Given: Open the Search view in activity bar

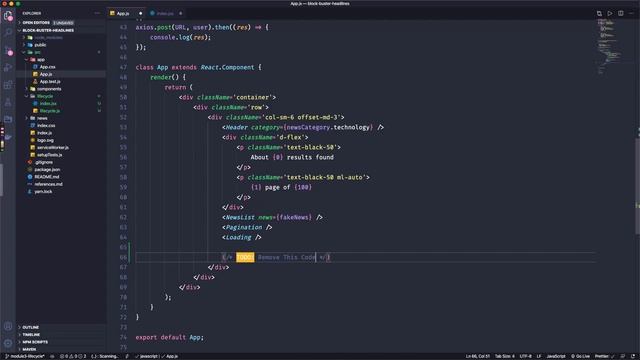Looking at the screenshot, I should click(x=8, y=33).
